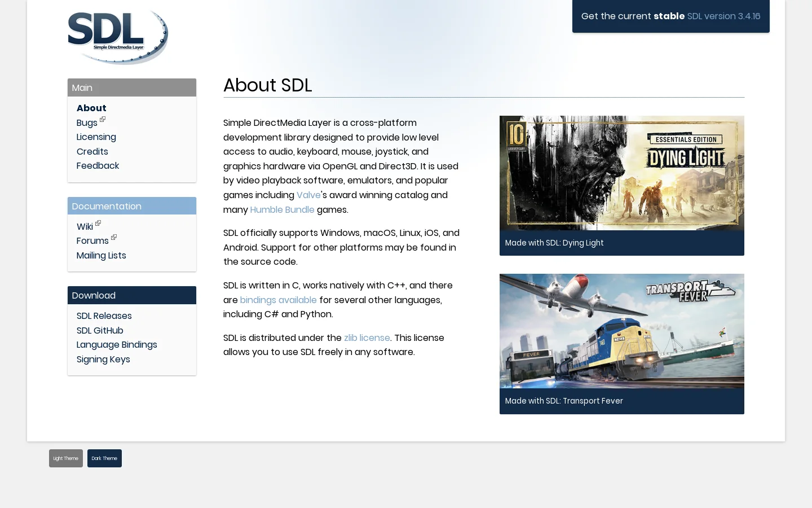The image size is (812, 508).
Task: Open Mailing Lists page
Action: (x=101, y=255)
